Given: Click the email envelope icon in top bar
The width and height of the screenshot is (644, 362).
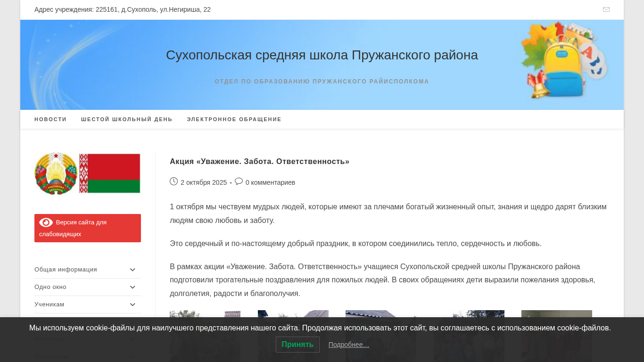Looking at the screenshot, I should pyautogui.click(x=606, y=9).
